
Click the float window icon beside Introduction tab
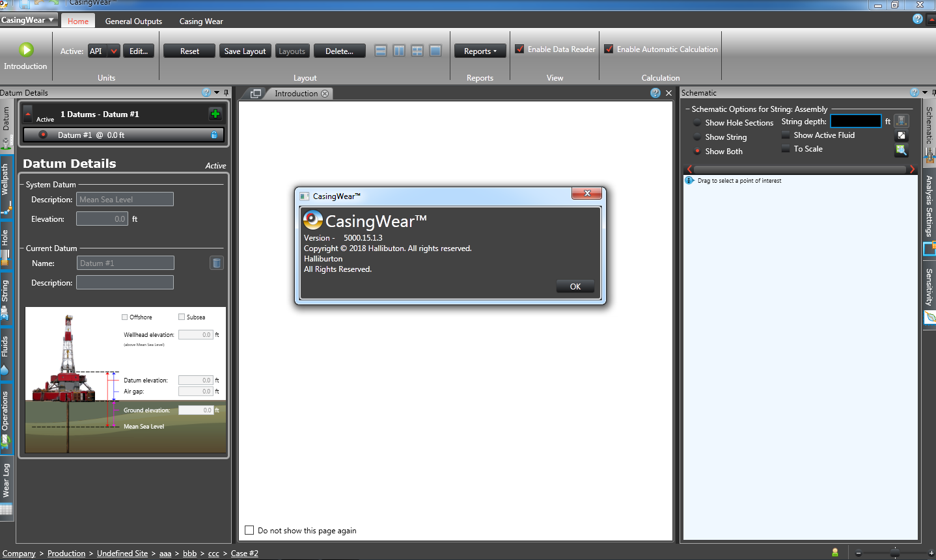coord(256,94)
